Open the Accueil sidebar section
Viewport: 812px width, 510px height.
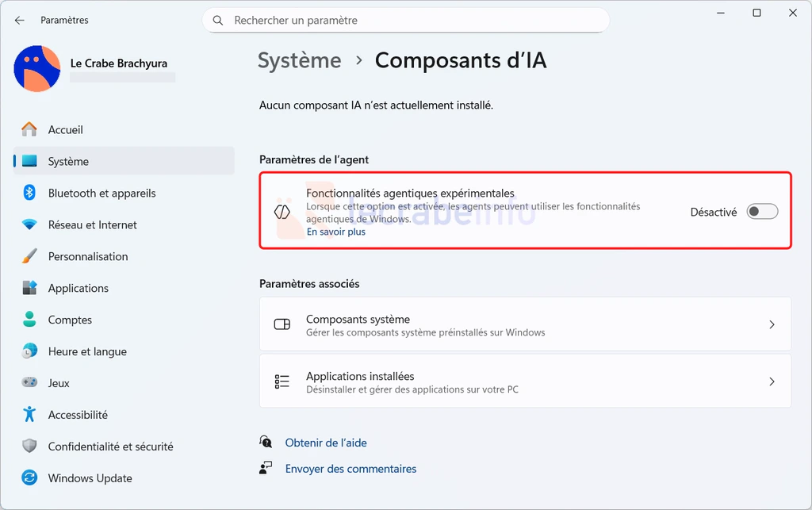tap(66, 129)
